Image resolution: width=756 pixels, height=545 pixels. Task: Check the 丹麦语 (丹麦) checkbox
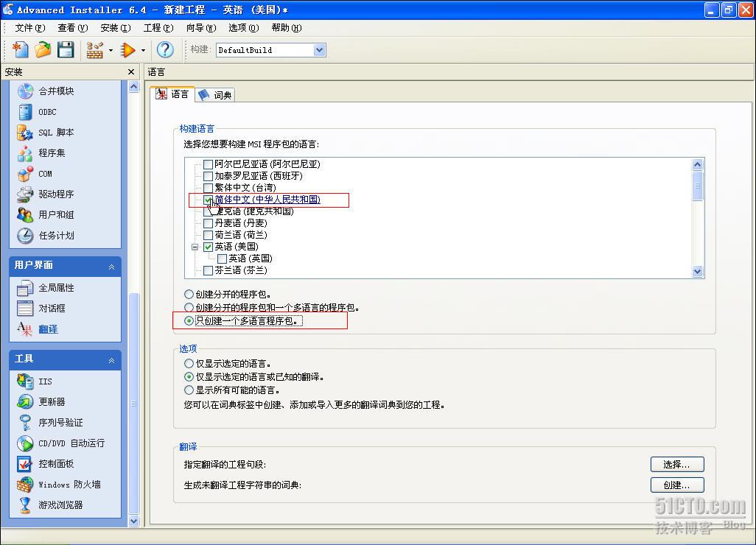coord(209,223)
